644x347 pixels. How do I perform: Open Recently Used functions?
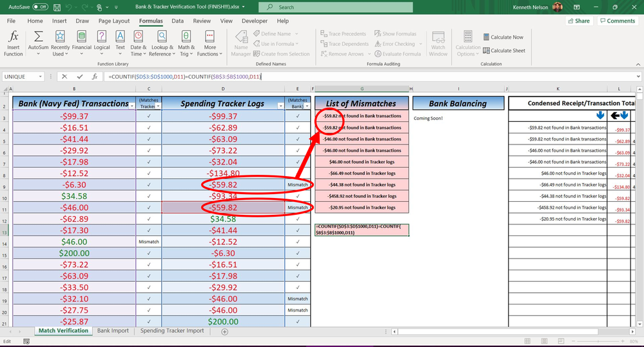(x=61, y=43)
